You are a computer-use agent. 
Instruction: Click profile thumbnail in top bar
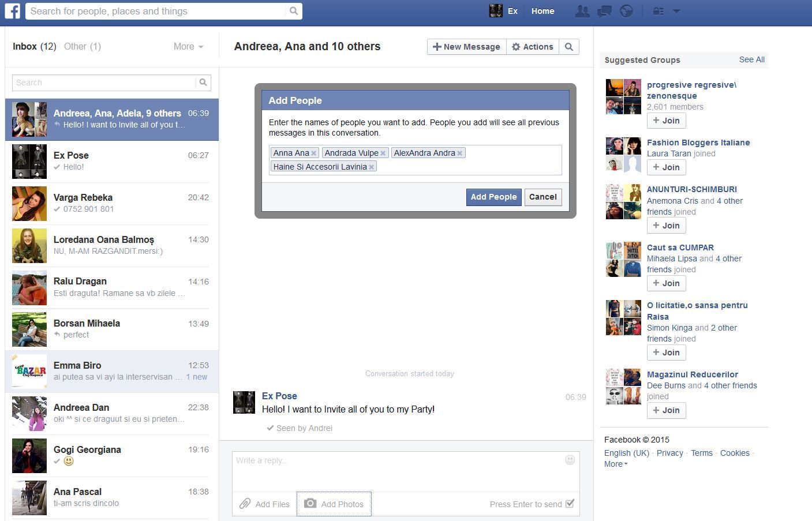pos(496,10)
